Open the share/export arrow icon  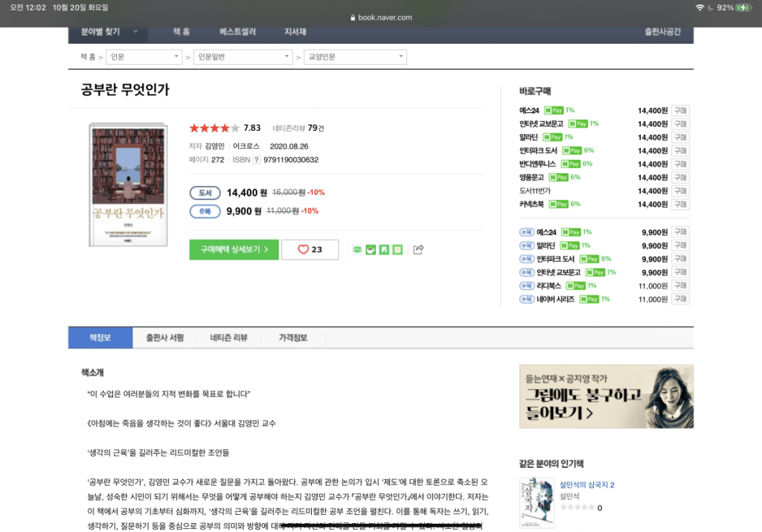pos(417,250)
